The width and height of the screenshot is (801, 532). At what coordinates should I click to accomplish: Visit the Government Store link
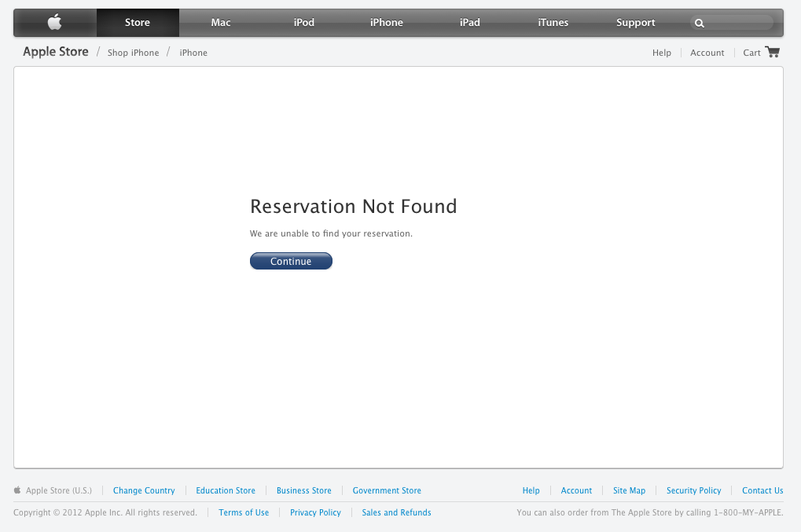click(x=387, y=490)
